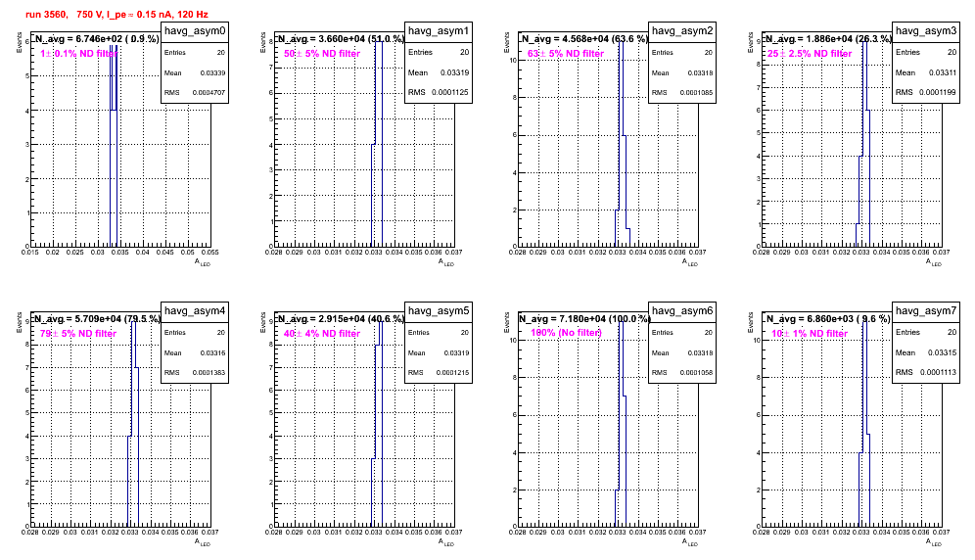The width and height of the screenshot is (975, 560).
Task: Select the 100% (No filter) label
Action: click(567, 333)
